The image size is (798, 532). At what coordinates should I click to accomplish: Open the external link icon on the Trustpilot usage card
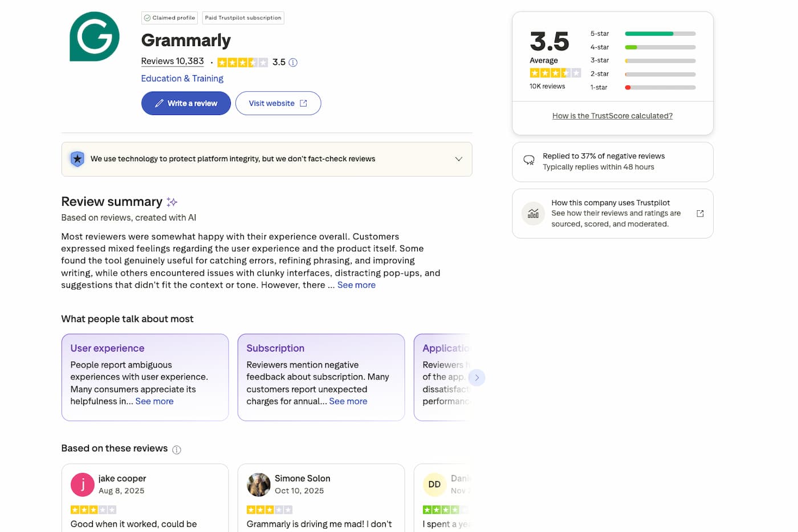click(699, 212)
